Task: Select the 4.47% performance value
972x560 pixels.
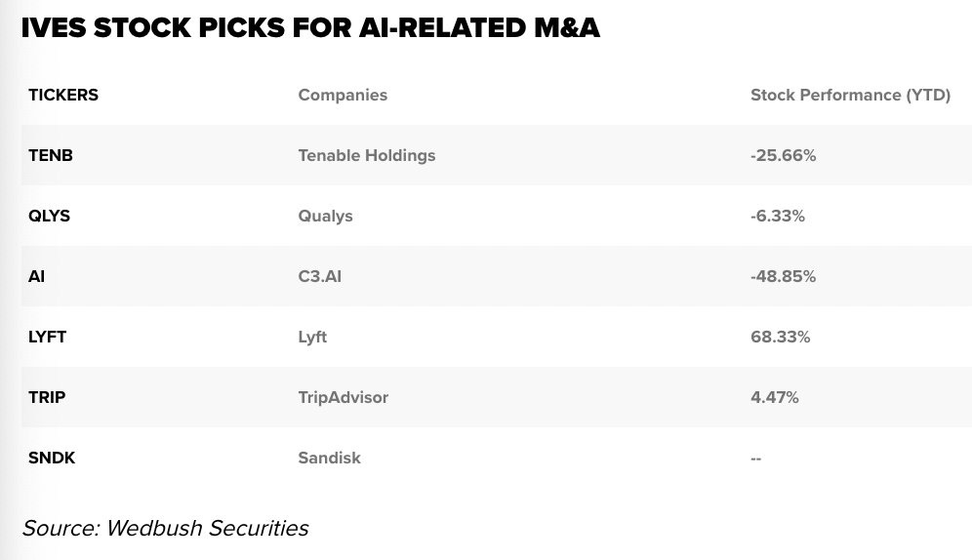Action: 775,397
